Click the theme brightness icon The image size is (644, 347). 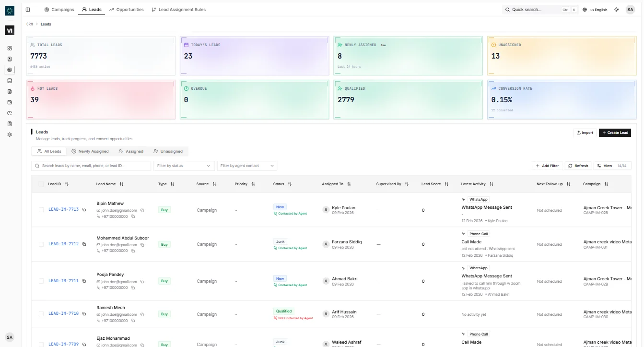617,10
